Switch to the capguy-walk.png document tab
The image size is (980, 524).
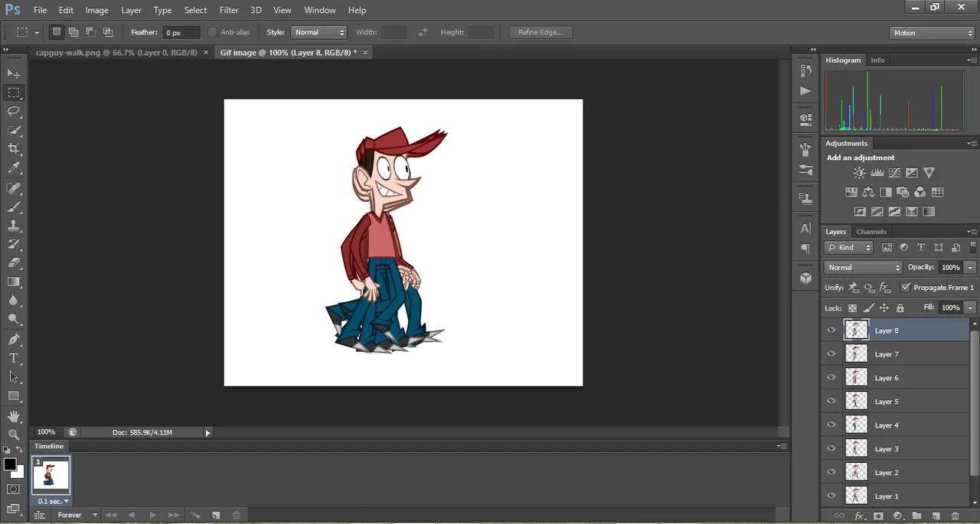(116, 53)
